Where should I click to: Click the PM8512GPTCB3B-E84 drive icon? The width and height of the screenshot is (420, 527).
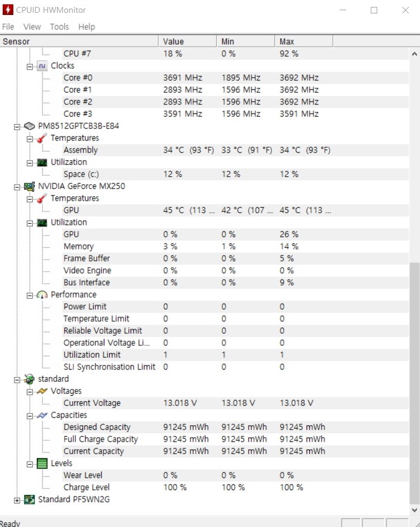29,126
